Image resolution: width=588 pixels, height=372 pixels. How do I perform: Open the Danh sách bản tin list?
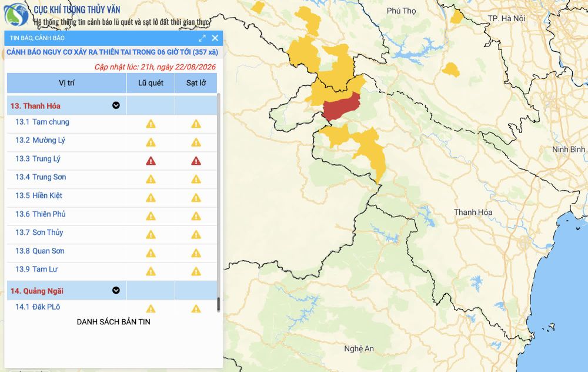[x=113, y=322]
